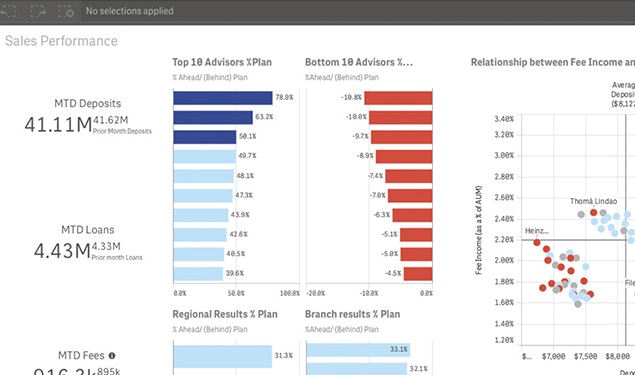Click the Thoma Lindao red scatter point

[x=594, y=212]
